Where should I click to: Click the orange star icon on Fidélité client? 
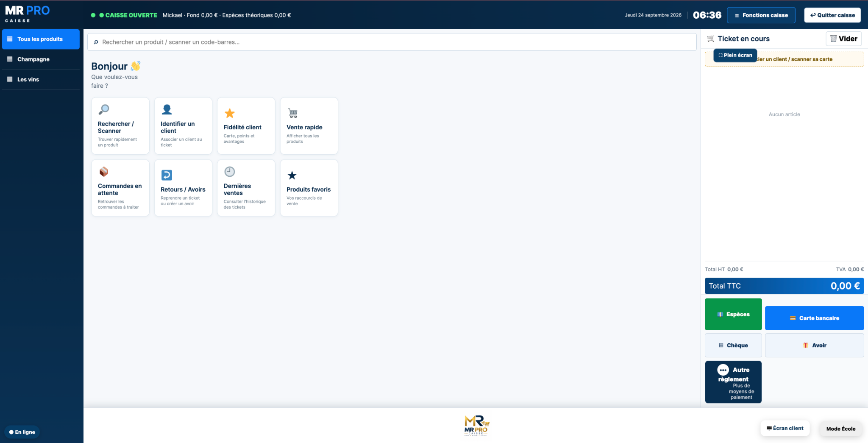229,113
